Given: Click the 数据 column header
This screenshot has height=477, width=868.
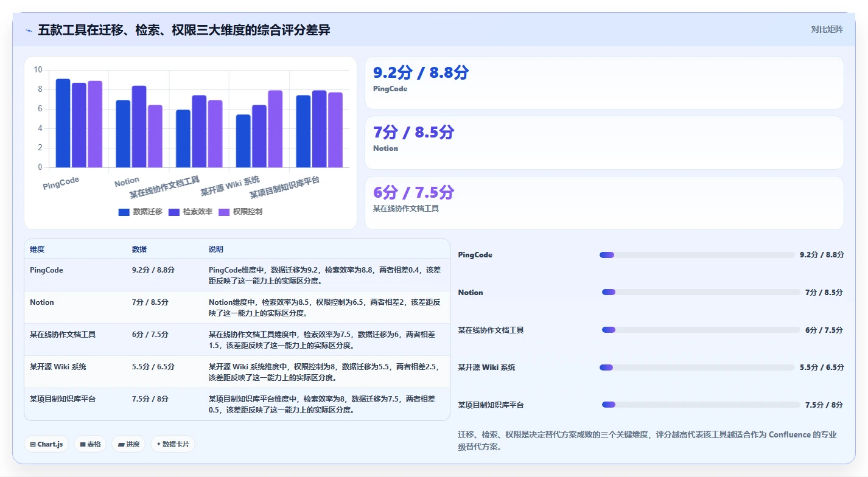Looking at the screenshot, I should coord(139,249).
